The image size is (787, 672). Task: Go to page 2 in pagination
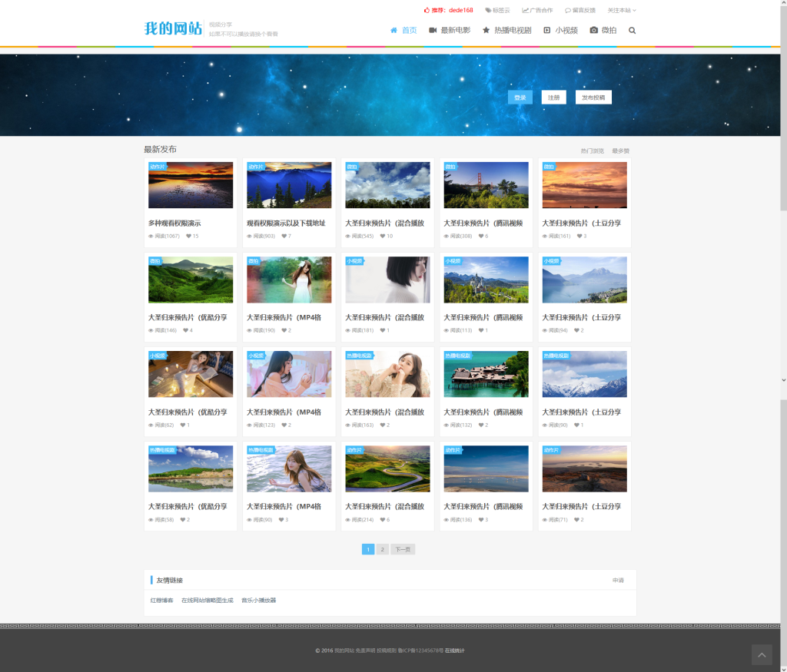click(382, 549)
